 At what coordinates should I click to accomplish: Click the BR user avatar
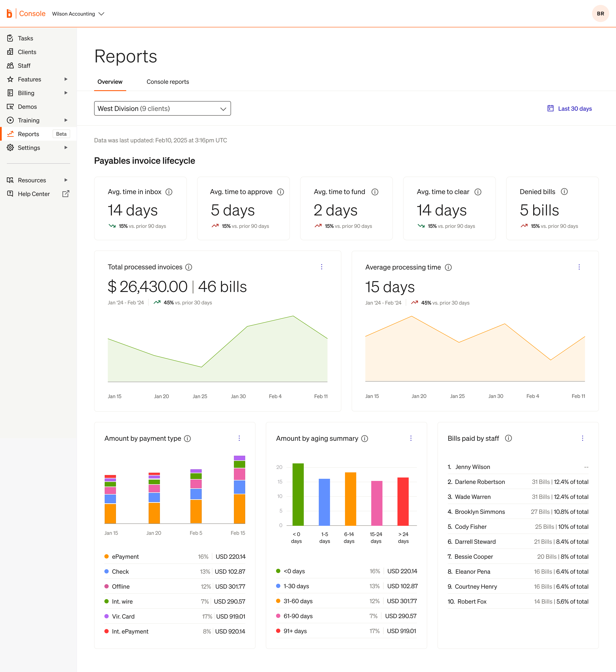600,14
